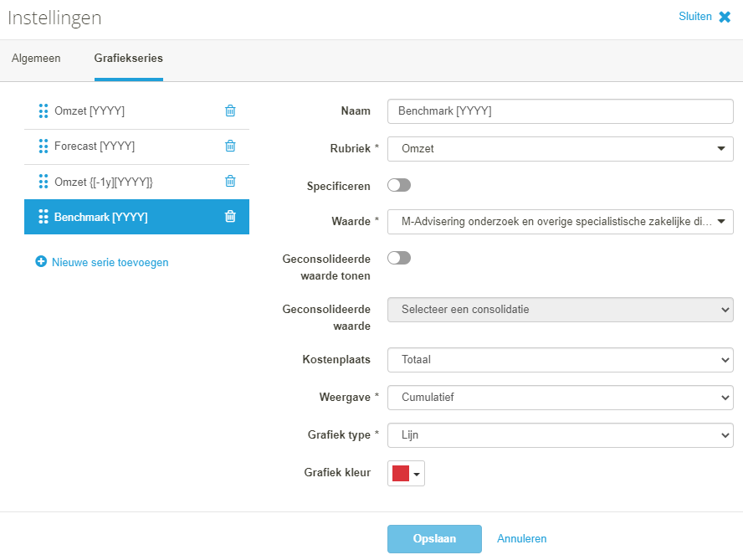Toggle the Specificeren switch

pos(399,185)
